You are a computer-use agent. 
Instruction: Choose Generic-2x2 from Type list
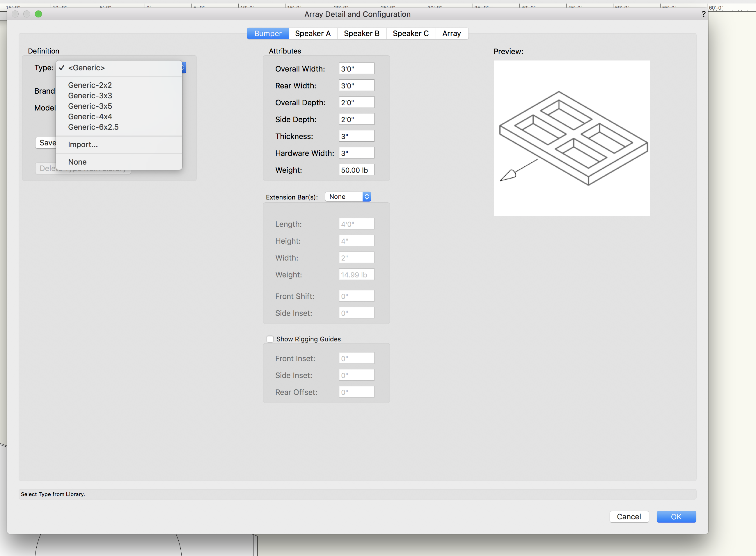click(x=90, y=85)
